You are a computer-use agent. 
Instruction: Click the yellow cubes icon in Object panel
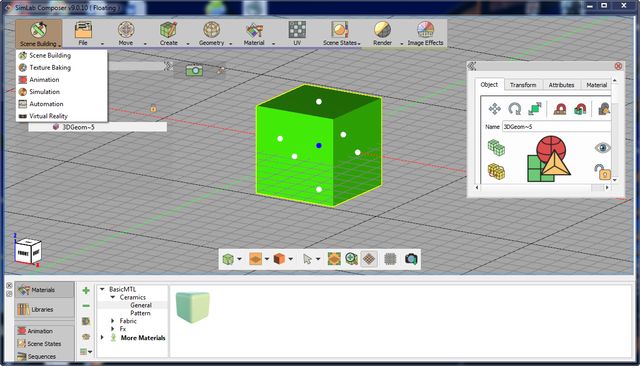click(x=496, y=172)
